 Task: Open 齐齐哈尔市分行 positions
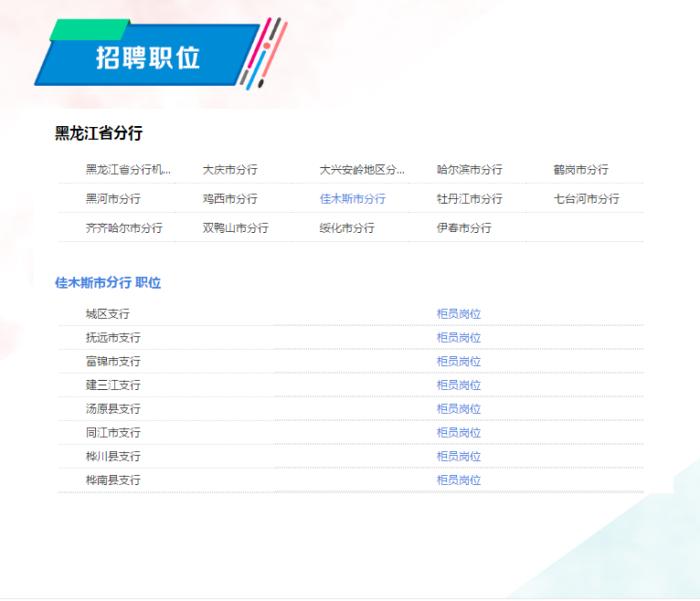click(x=124, y=228)
